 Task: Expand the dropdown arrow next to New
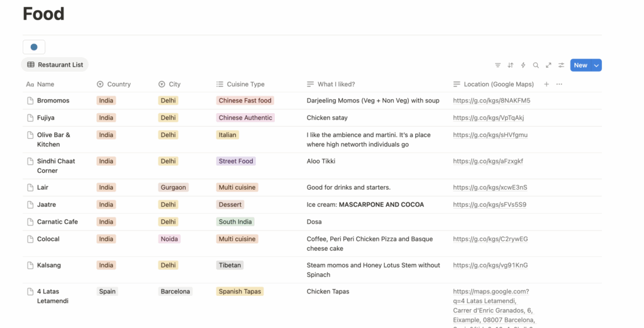[596, 65]
